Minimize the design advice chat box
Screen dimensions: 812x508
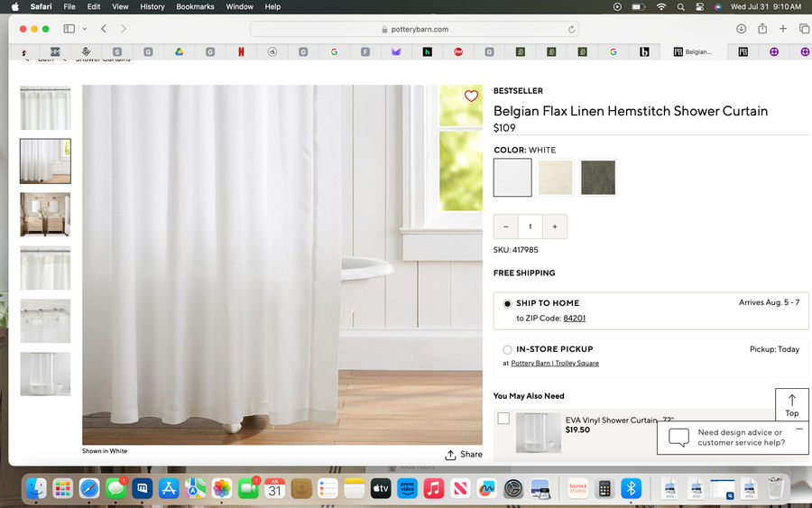(x=799, y=429)
